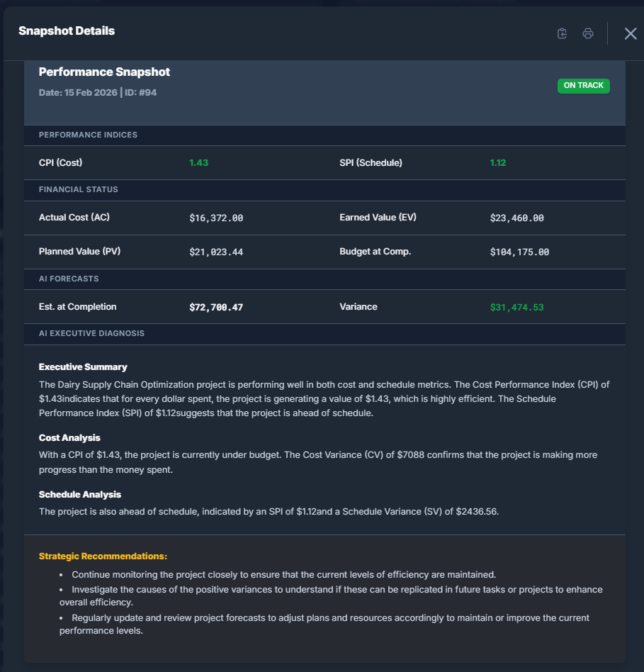644x672 pixels.
Task: Collapse the PERFORMANCE INDICES section header
Action: tap(88, 135)
